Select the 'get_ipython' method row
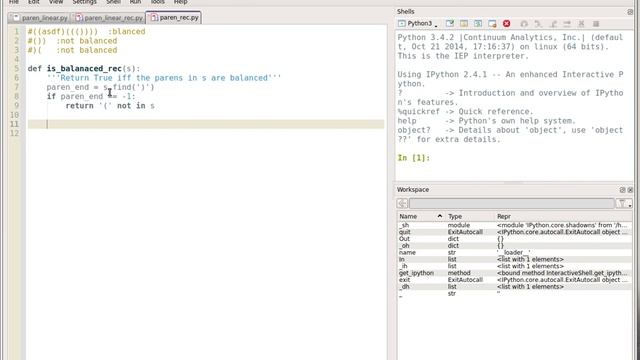 pos(515,273)
